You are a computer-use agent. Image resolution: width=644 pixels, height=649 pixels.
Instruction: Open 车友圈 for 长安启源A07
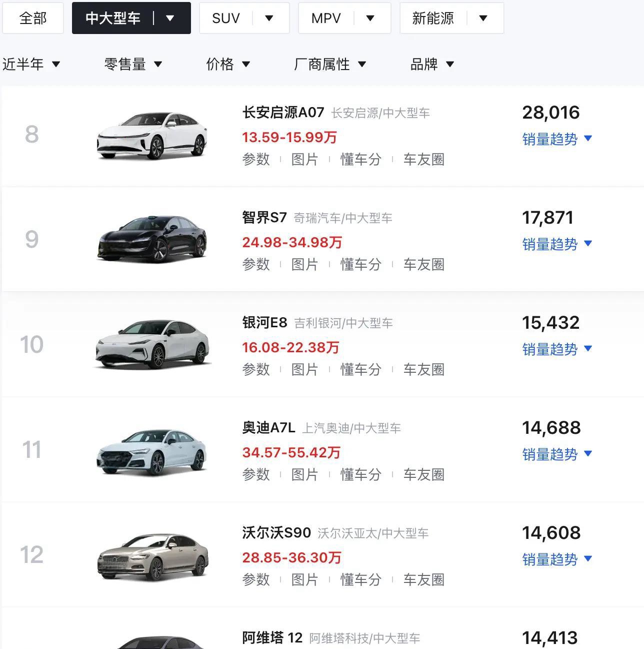tap(423, 159)
